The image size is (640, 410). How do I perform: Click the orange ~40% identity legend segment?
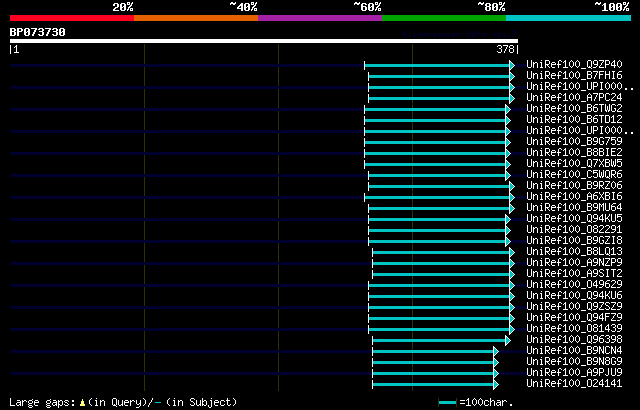[x=196, y=18]
